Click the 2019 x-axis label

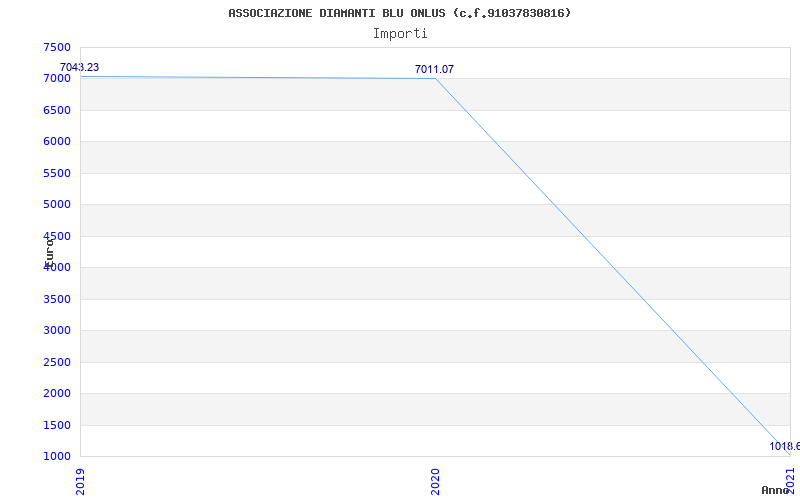[80, 482]
